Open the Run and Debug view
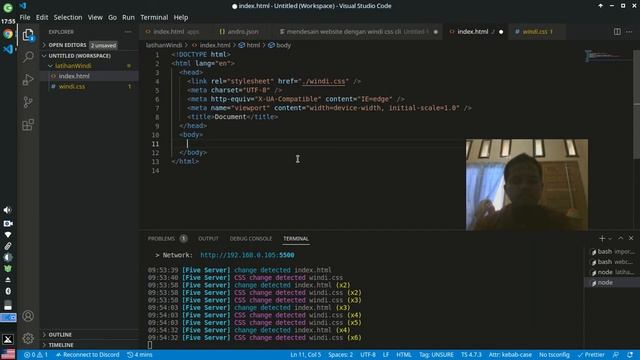The width and height of the screenshot is (640, 360). coord(28,80)
